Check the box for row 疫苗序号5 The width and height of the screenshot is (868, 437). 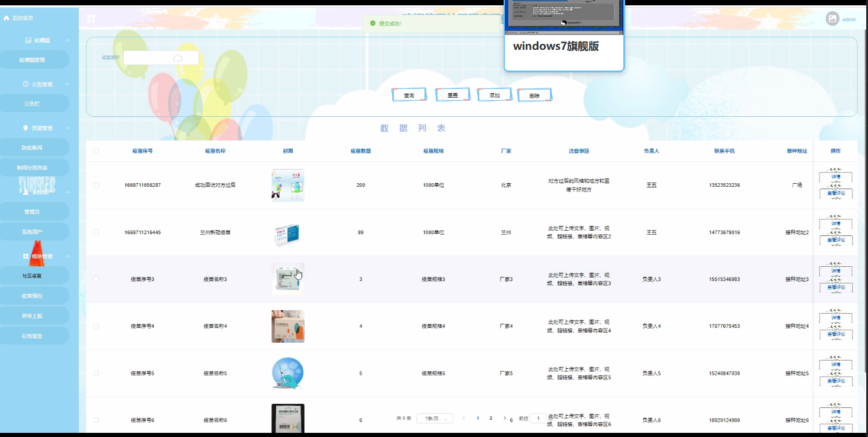[96, 373]
